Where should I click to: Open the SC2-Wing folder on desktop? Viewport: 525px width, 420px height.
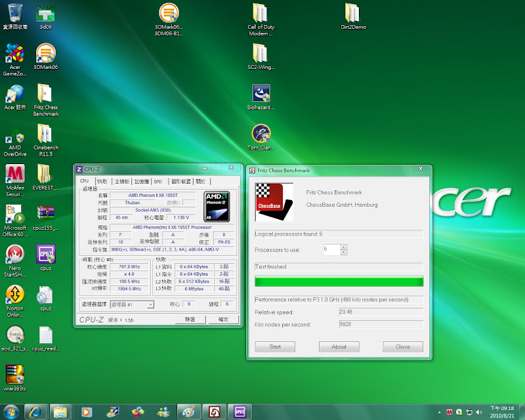261,56
